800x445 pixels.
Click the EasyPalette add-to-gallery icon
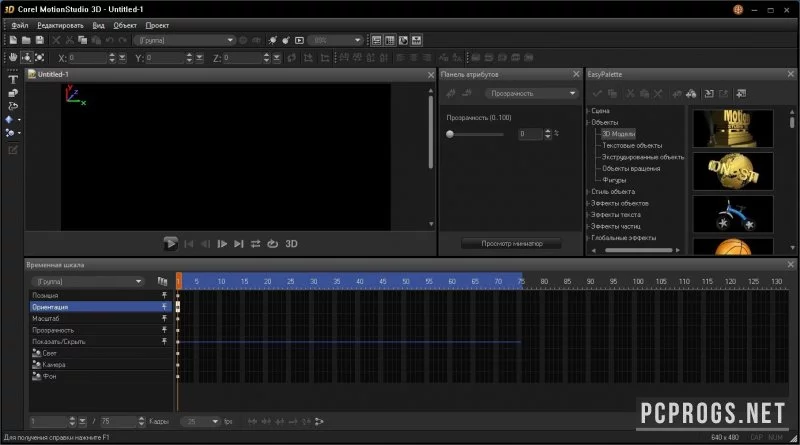coord(741,93)
